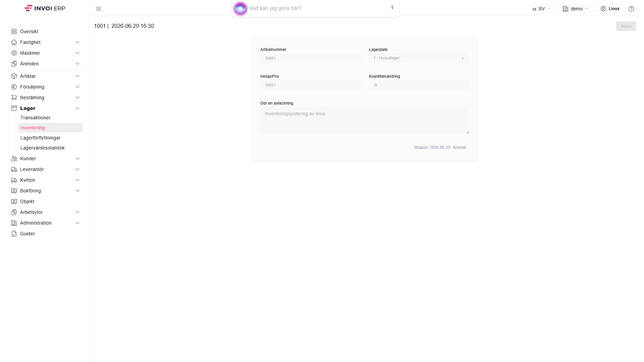Open the demo company dropdown
The image size is (644, 362).
(576, 9)
